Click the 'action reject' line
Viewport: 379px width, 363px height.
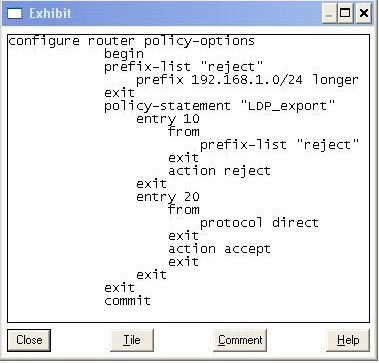[219, 171]
